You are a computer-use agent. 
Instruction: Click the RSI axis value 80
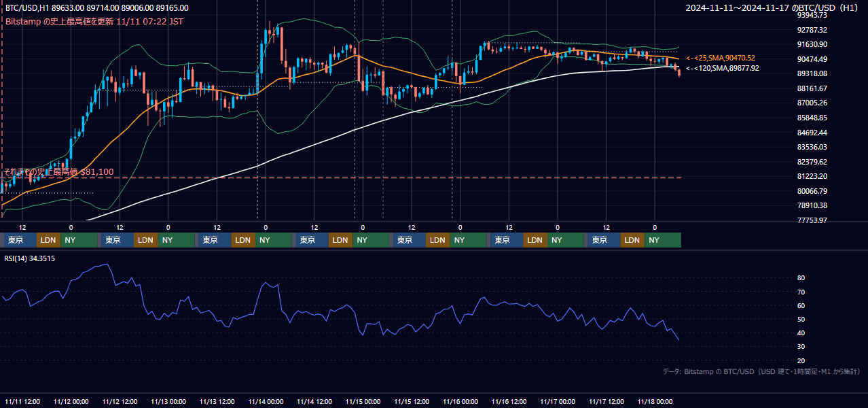point(801,278)
